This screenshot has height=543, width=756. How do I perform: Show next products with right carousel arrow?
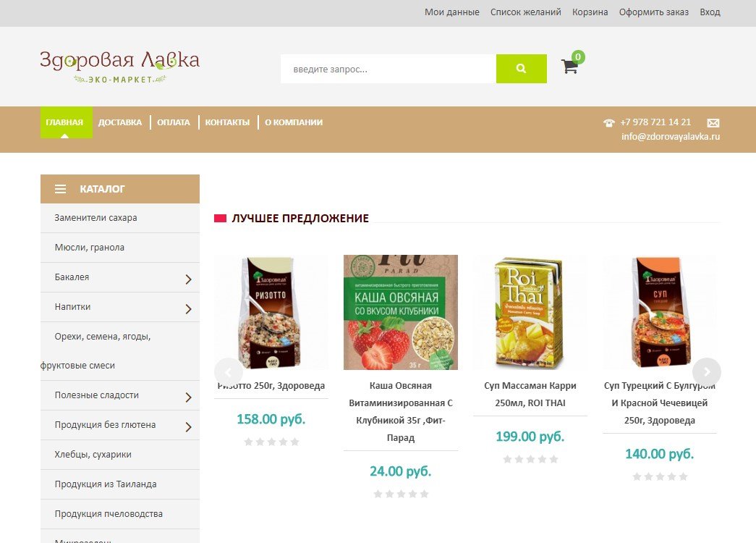click(706, 371)
